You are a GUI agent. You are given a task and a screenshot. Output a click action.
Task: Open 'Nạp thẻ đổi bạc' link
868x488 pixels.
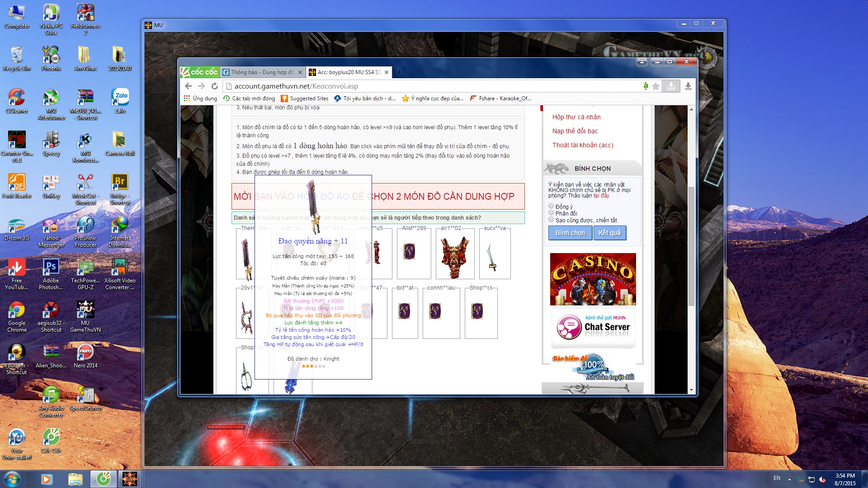[575, 131]
